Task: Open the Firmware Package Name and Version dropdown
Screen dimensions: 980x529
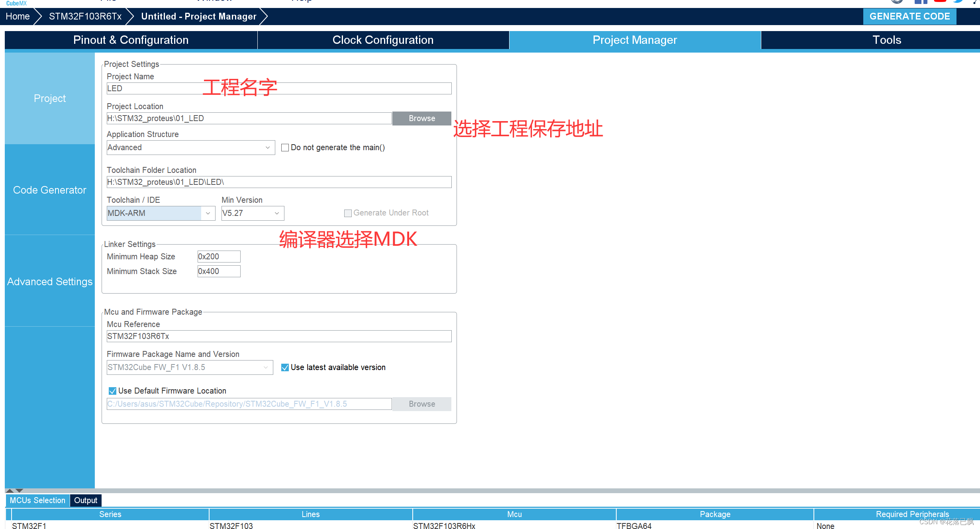Action: (190, 367)
